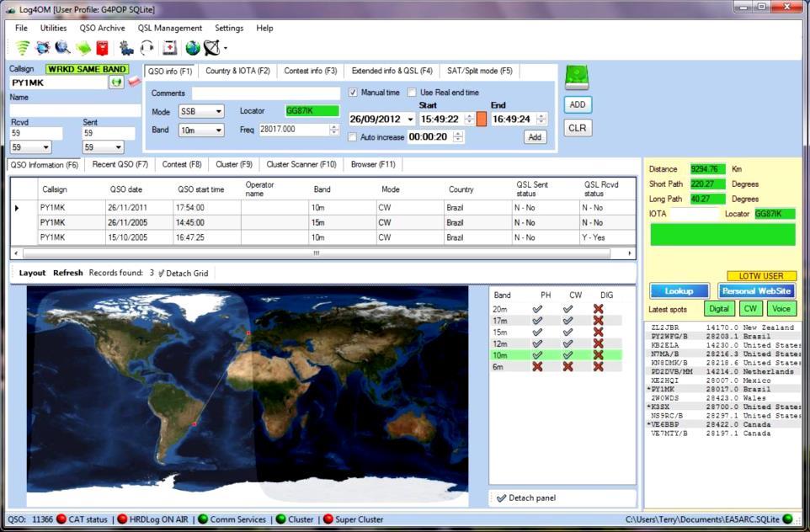Click the earth globe toolbar icon
Screen dimensions: 810x532
[x=193, y=48]
